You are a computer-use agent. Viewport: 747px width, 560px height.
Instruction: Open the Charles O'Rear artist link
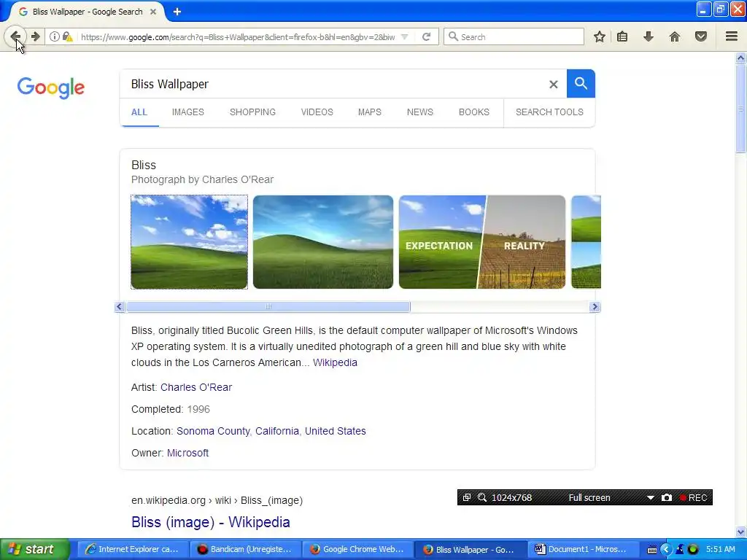coord(196,387)
